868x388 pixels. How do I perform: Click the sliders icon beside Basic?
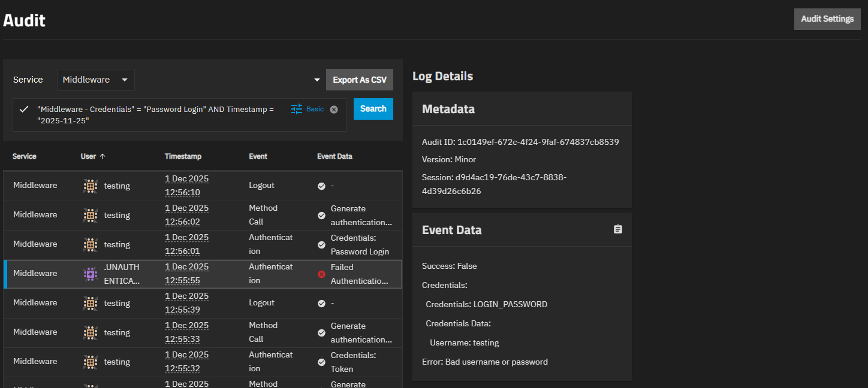(297, 109)
